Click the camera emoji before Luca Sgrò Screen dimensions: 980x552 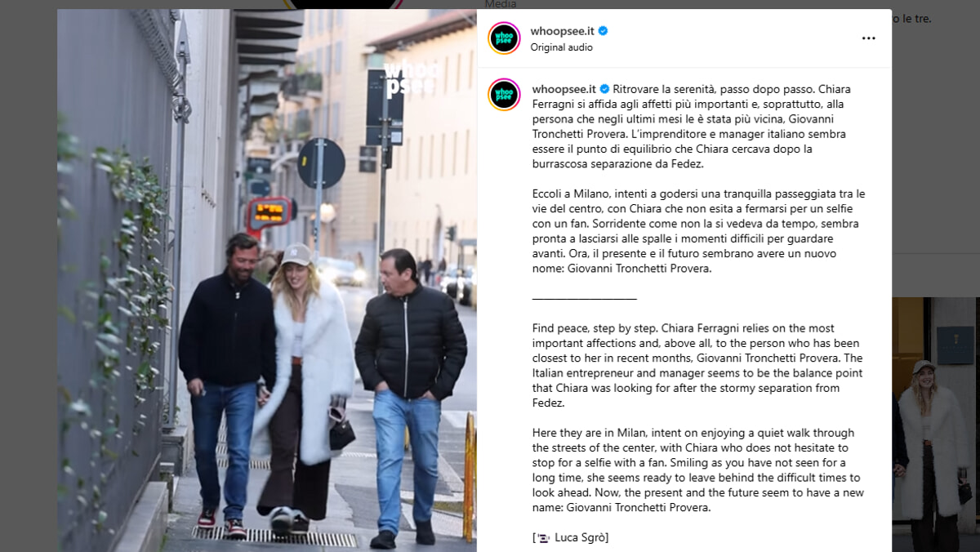tap(544, 537)
